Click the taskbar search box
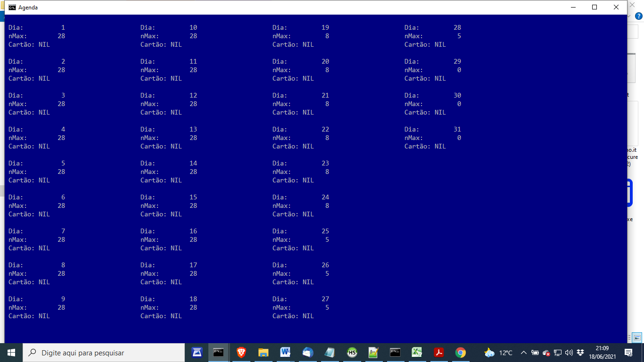644x362 pixels. pyautogui.click(x=104, y=353)
